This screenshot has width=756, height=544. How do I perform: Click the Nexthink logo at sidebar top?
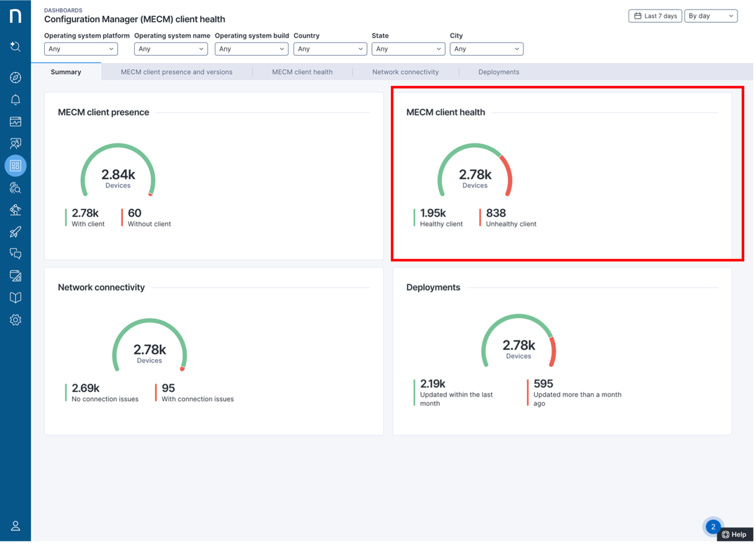click(15, 15)
